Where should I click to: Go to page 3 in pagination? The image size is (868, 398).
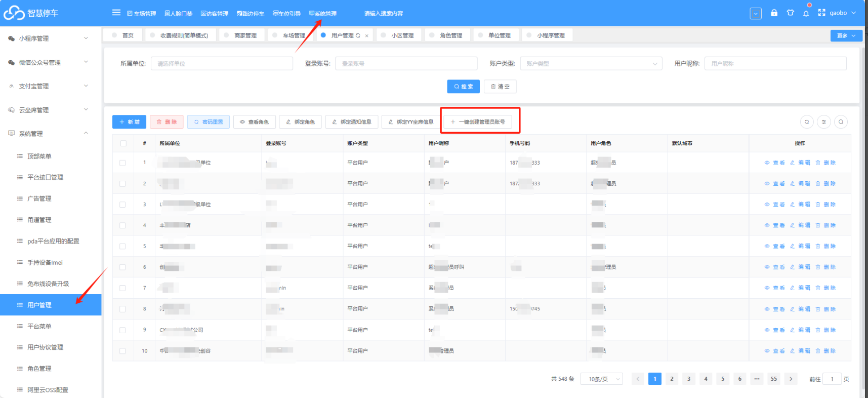coord(688,379)
